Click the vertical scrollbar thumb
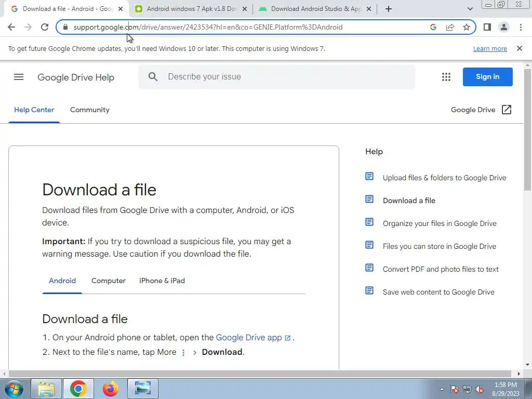Viewport: 532px width, 399px height. coord(528,129)
